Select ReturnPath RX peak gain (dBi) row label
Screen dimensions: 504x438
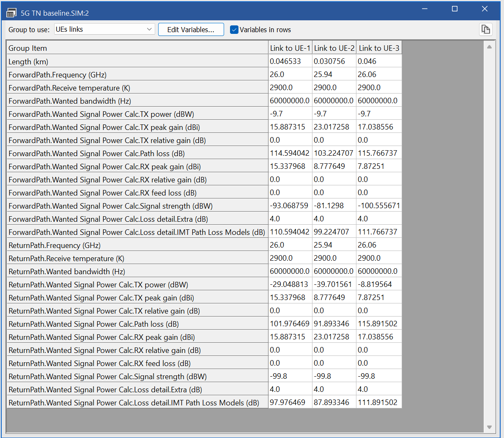pyautogui.click(x=137, y=337)
